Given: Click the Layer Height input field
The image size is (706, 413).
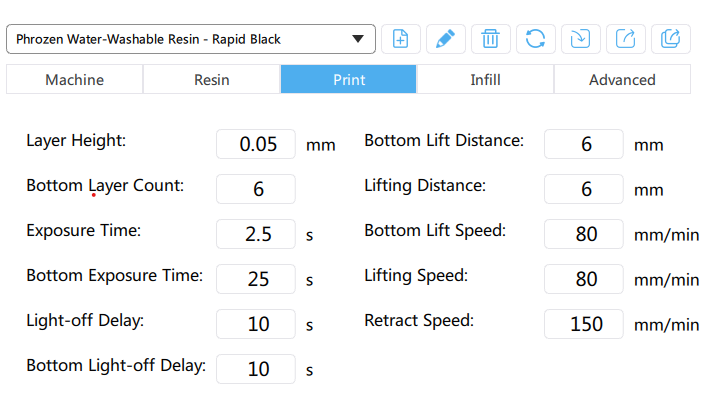Looking at the screenshot, I should pyautogui.click(x=256, y=144).
